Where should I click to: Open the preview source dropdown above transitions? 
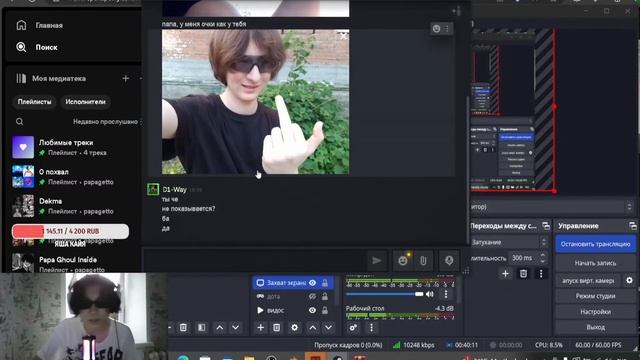point(551,207)
